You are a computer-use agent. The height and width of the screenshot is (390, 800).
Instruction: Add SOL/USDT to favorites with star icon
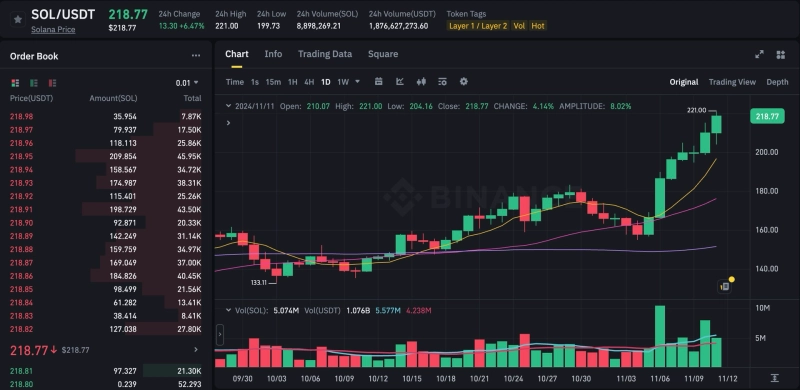(x=18, y=19)
